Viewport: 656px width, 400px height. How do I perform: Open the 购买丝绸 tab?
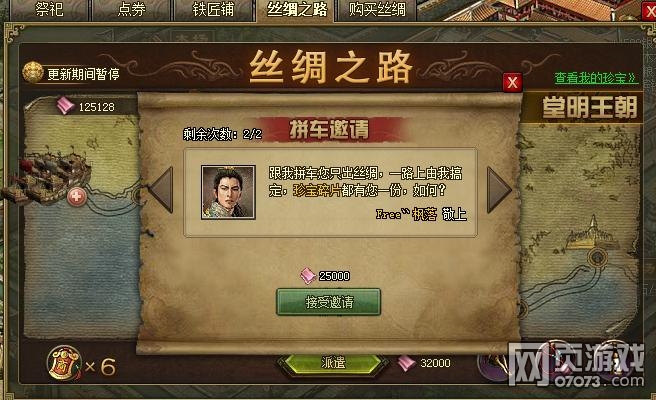click(377, 10)
